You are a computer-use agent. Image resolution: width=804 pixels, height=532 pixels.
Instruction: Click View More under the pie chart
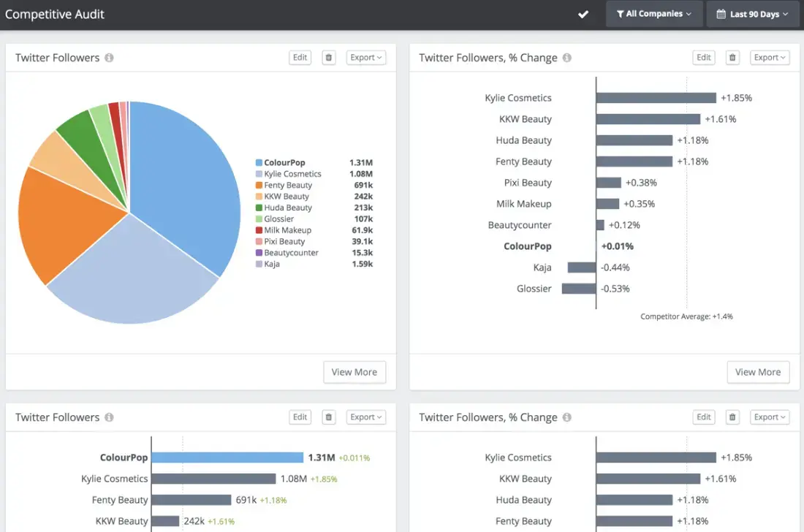pyautogui.click(x=354, y=372)
